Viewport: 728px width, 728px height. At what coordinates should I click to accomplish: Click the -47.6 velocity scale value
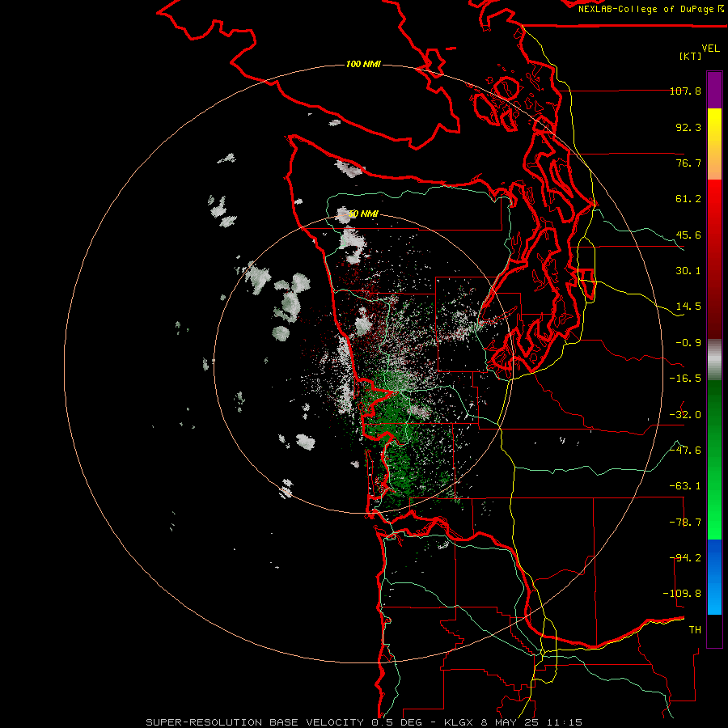pos(685,451)
